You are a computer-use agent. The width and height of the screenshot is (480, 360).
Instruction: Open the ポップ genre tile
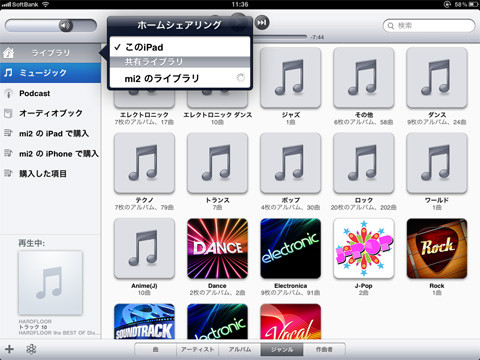pos(290,163)
